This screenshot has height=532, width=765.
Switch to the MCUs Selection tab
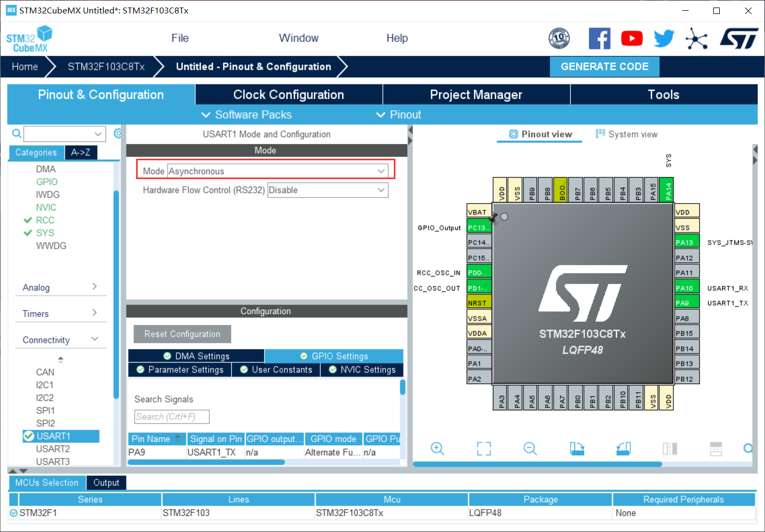click(47, 483)
